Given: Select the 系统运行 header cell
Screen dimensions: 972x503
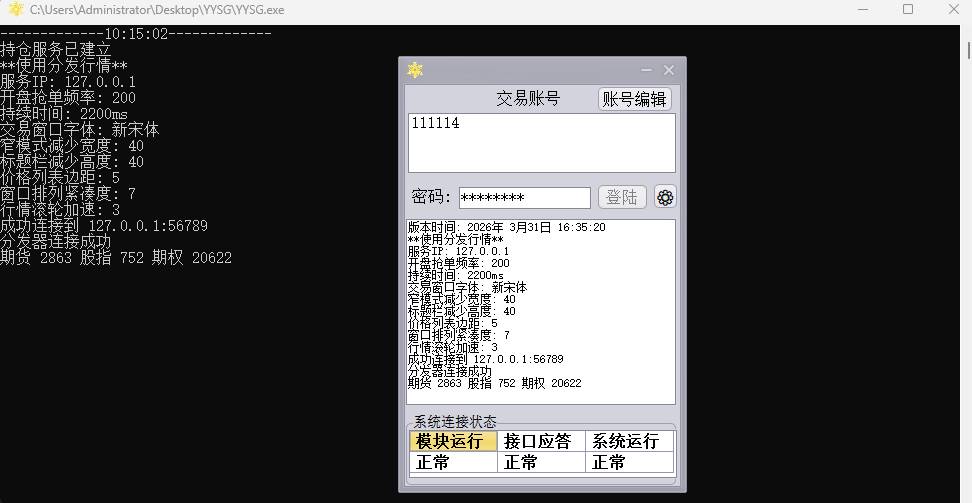Looking at the screenshot, I should [628, 441].
